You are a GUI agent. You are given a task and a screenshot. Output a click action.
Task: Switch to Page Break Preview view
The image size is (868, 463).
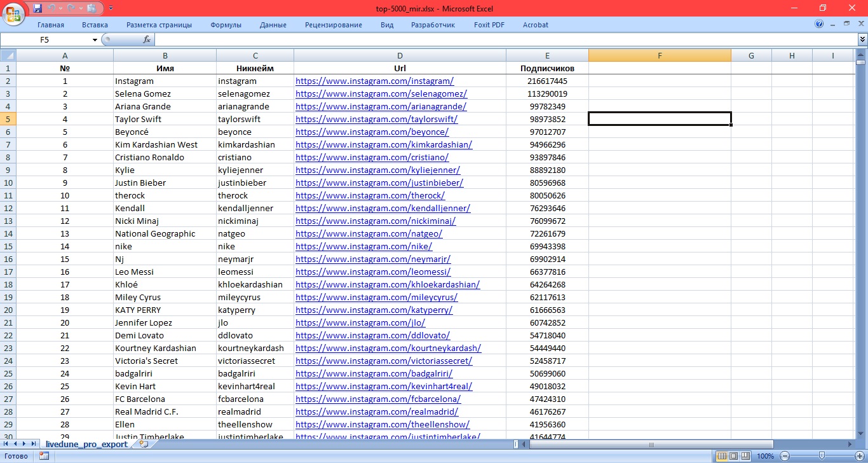point(746,456)
